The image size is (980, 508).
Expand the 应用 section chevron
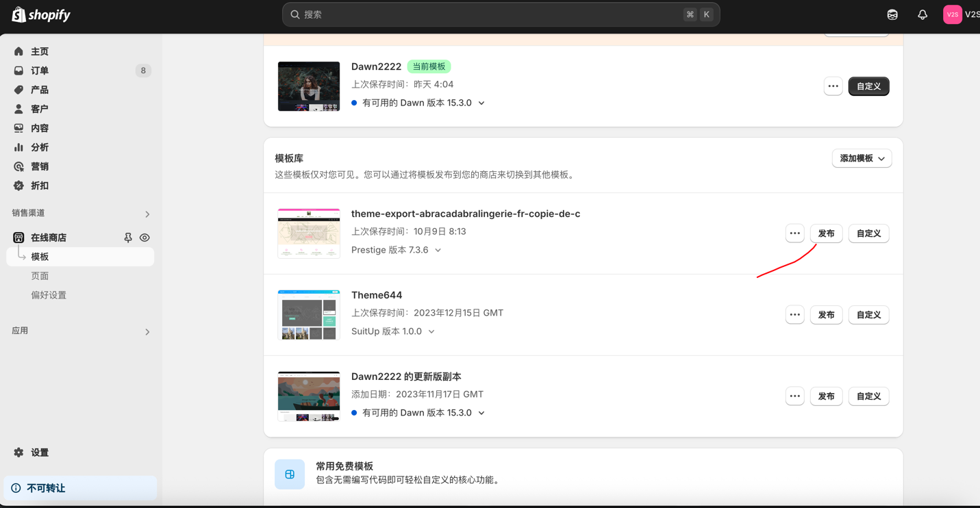tap(147, 332)
